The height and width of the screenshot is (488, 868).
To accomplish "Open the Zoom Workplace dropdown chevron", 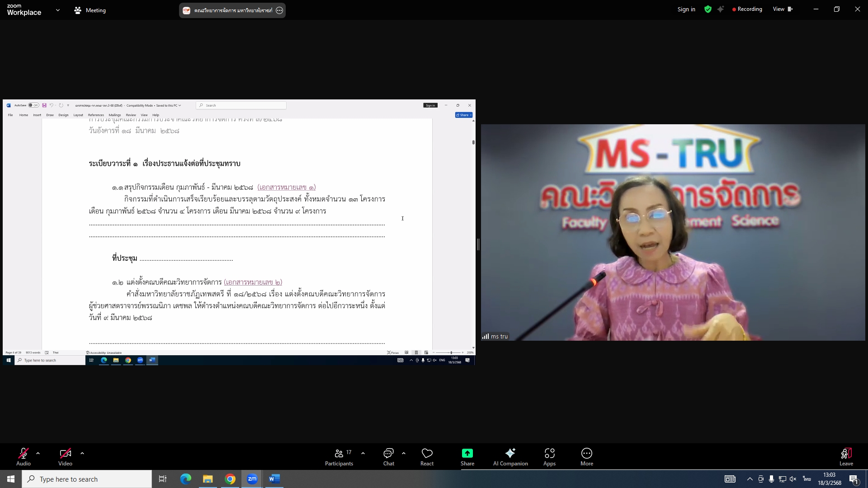I will click(57, 10).
